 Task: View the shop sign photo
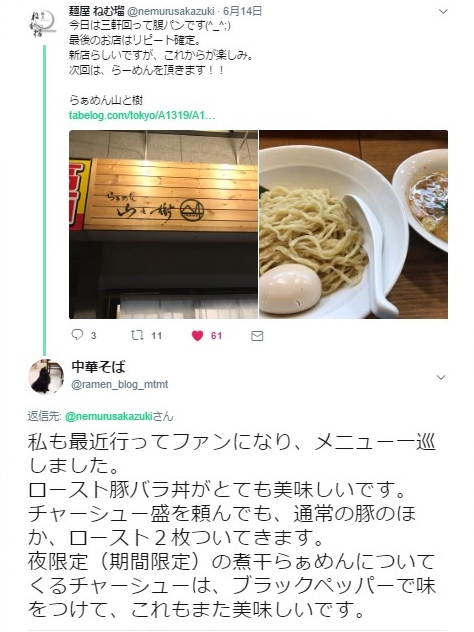point(163,225)
